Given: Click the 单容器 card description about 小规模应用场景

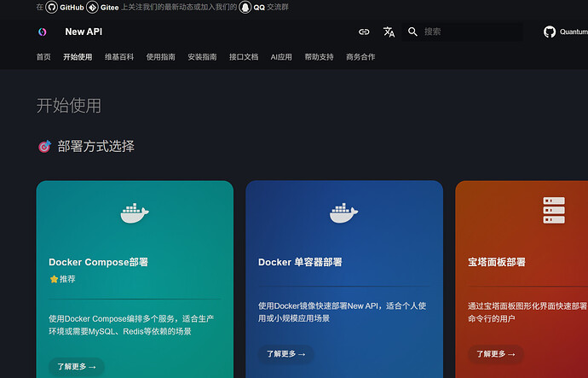Looking at the screenshot, I should (x=342, y=312).
